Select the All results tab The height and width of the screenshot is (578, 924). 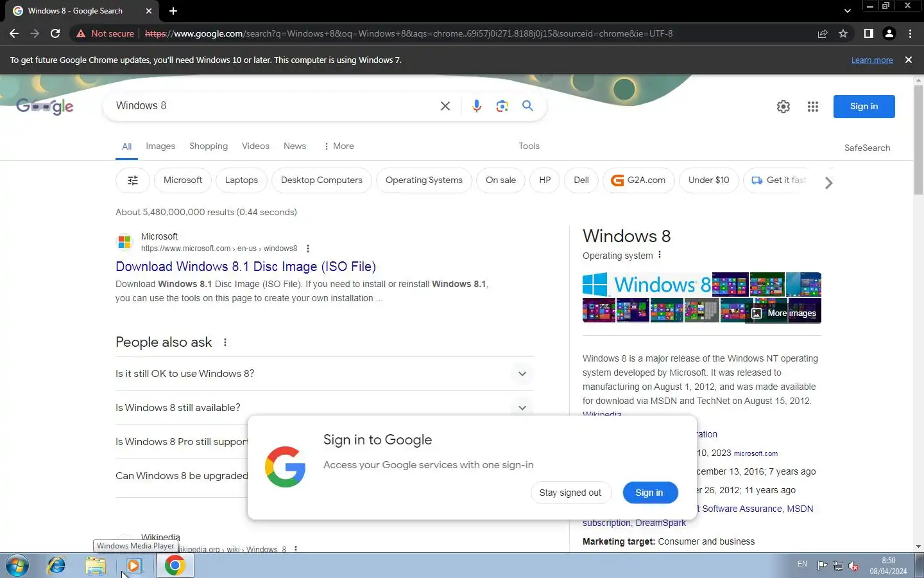127,146
